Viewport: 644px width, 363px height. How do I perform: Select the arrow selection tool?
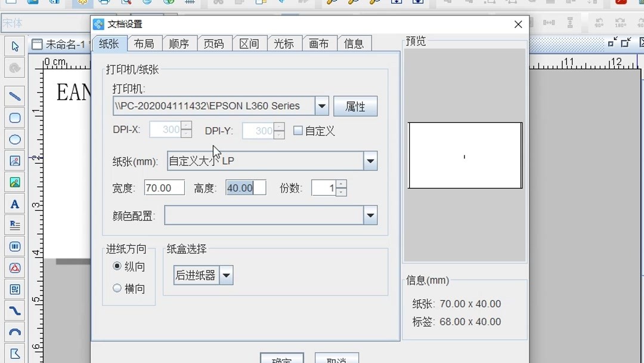tap(14, 46)
